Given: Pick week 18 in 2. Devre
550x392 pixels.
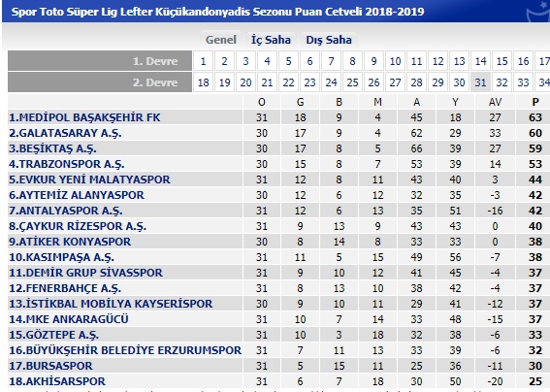Looking at the screenshot, I should (203, 82).
